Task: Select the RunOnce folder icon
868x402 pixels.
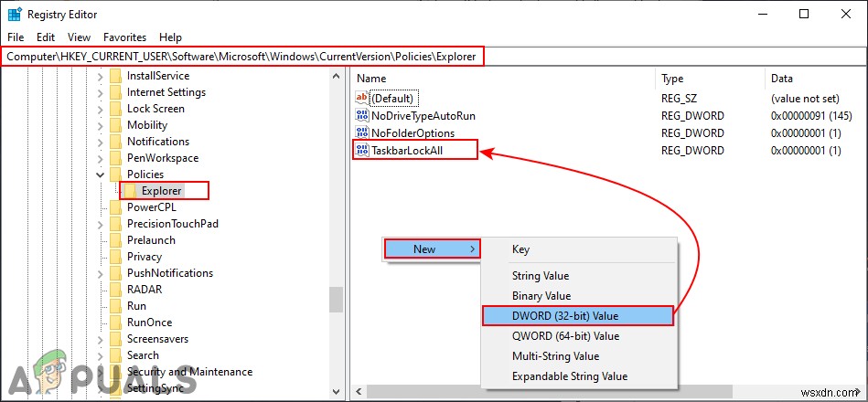Action: 115,323
